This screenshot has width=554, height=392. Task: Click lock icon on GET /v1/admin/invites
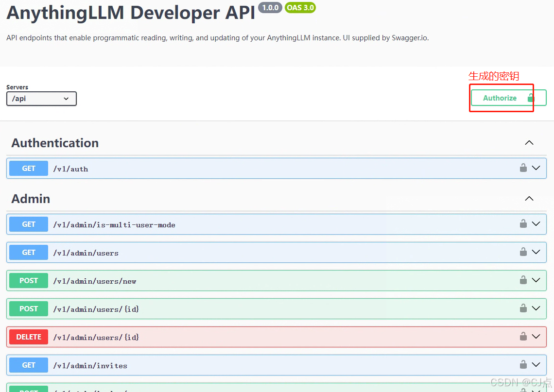(523, 364)
